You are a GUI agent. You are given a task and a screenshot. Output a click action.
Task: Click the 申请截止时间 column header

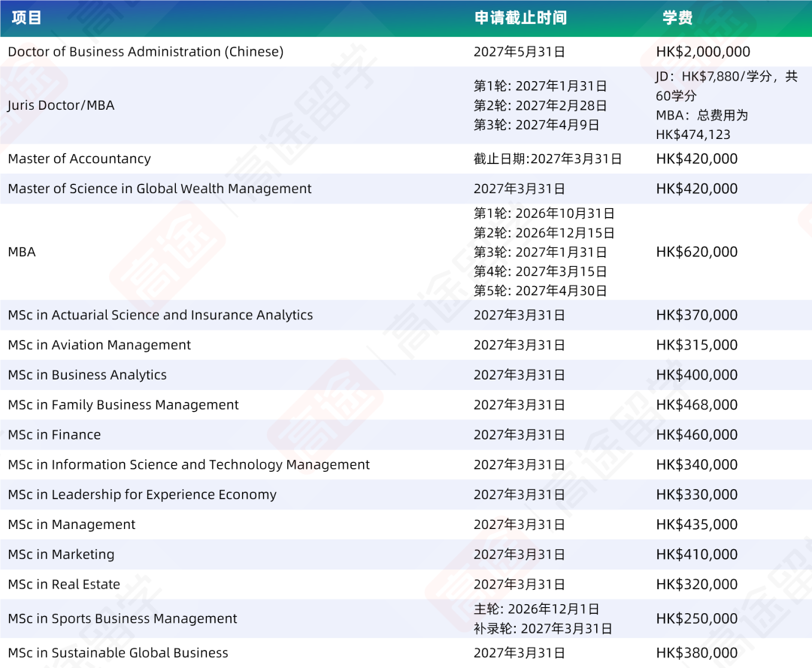520,18
